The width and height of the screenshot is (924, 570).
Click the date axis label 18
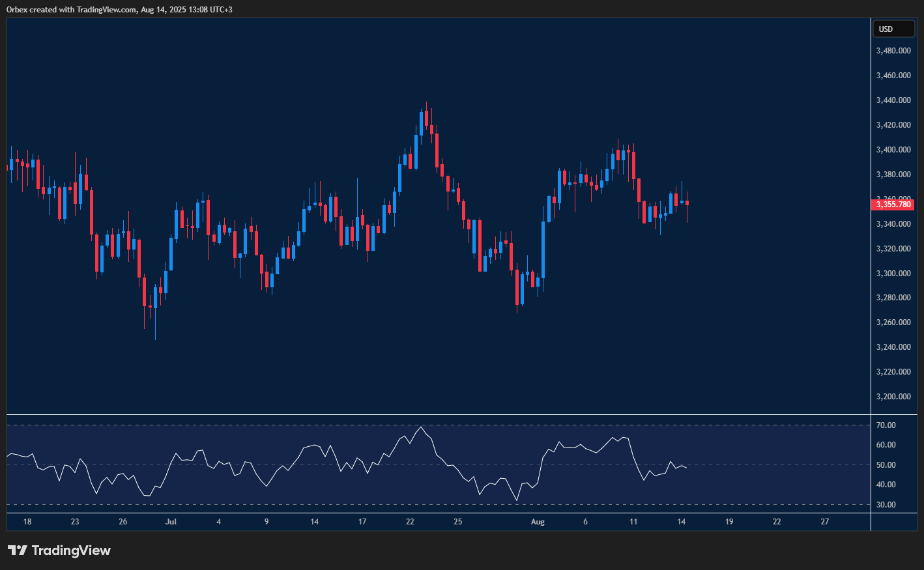tap(27, 522)
